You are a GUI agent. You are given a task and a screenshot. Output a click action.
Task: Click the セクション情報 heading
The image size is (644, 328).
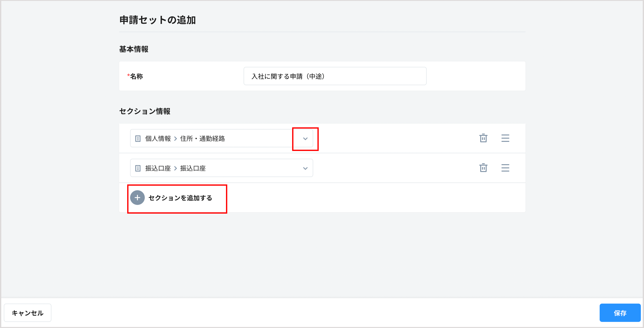tap(144, 111)
